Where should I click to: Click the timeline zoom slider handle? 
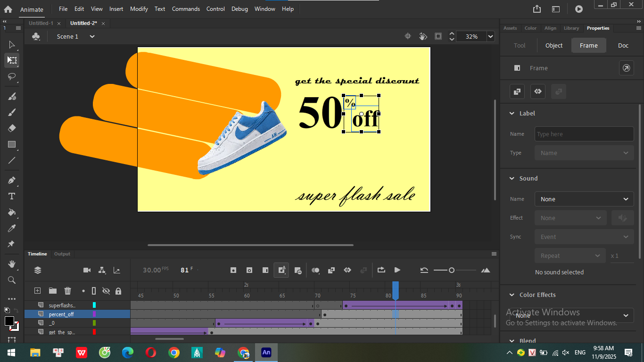452,270
